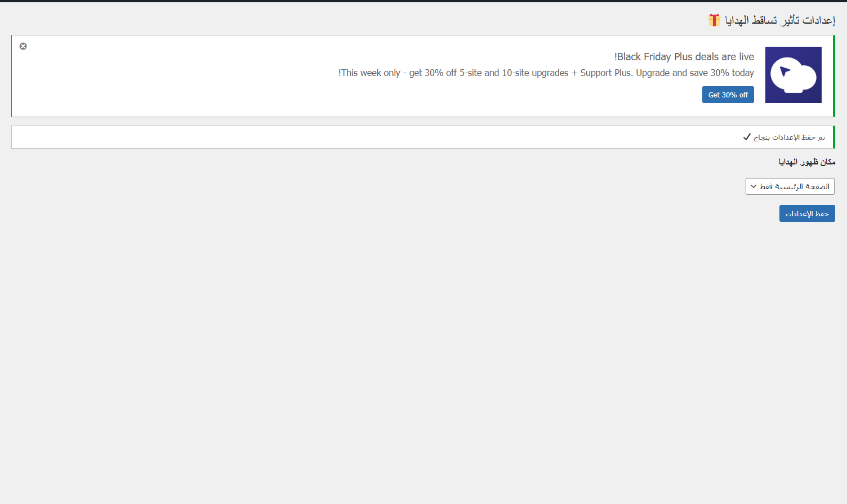
Task: Click the cursor arrow inside promo logo
Action: pyautogui.click(x=784, y=72)
